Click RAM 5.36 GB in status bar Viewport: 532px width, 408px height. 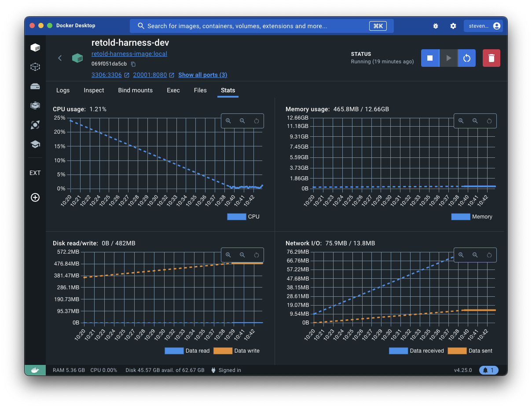(x=69, y=370)
